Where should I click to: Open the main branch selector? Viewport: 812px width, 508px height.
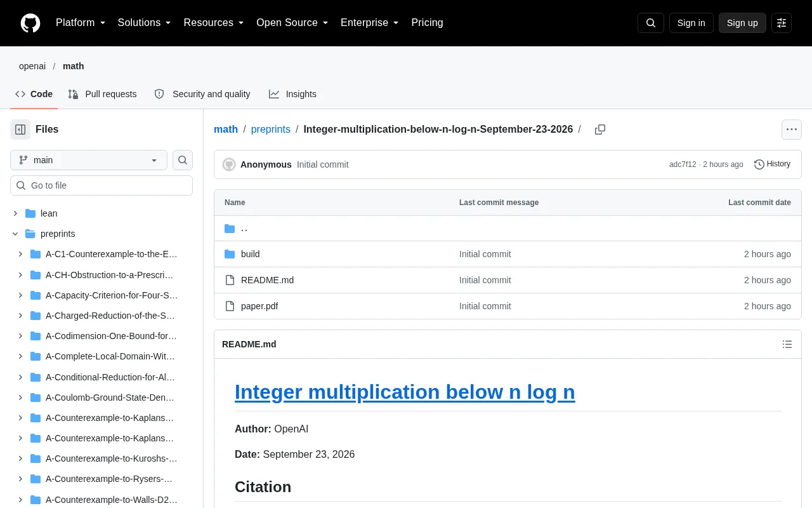[89, 160]
